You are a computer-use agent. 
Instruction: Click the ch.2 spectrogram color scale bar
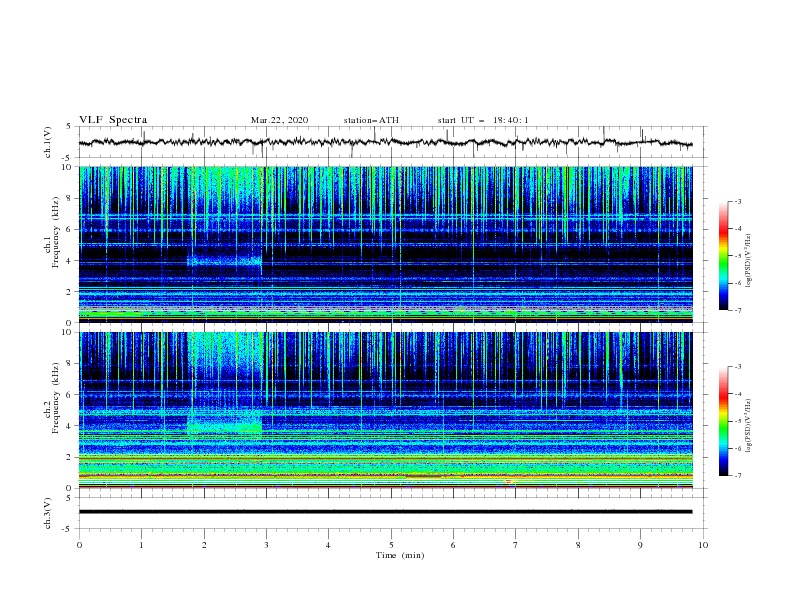pyautogui.click(x=723, y=421)
